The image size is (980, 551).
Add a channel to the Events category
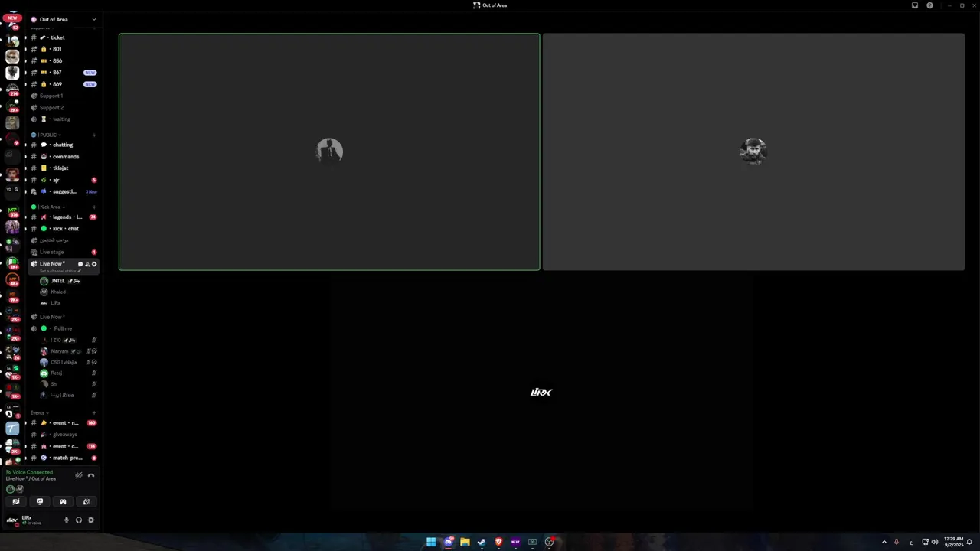pyautogui.click(x=94, y=412)
